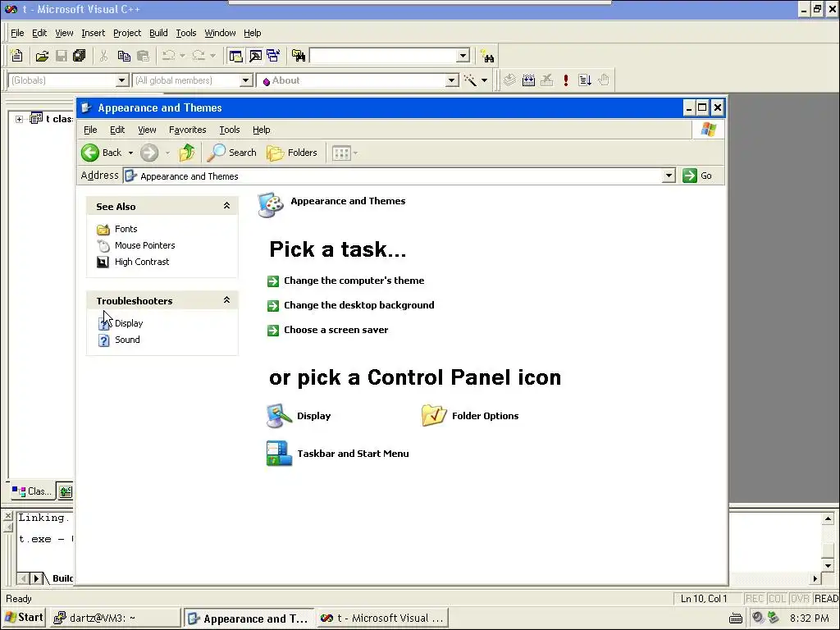Click the Window List icon in Visual C++
Screen dimensions: 840x630
pyautogui.click(x=274, y=56)
